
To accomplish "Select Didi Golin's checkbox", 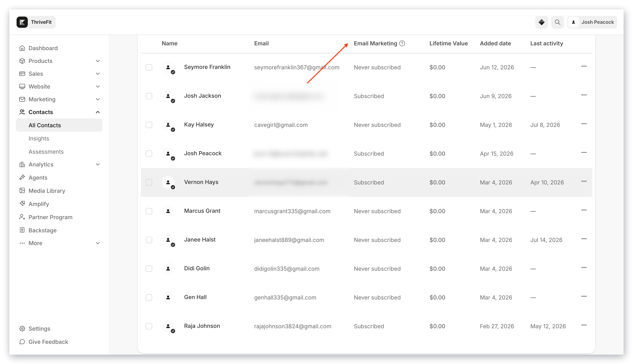I will 149,269.
